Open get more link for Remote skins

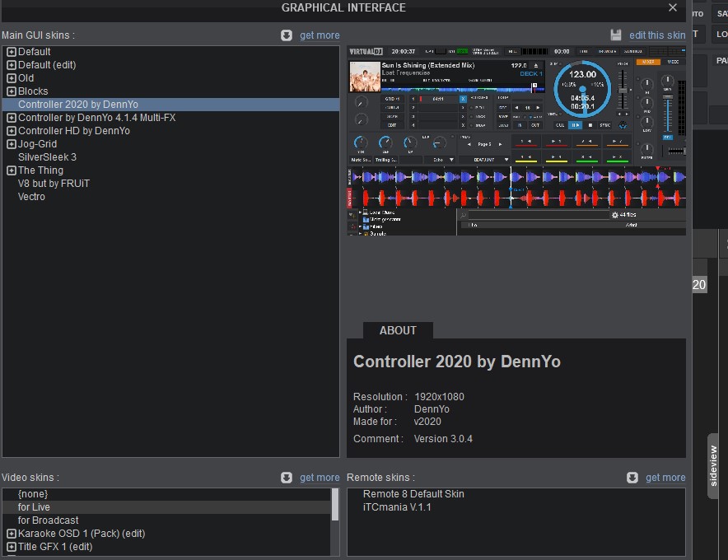coord(665,478)
